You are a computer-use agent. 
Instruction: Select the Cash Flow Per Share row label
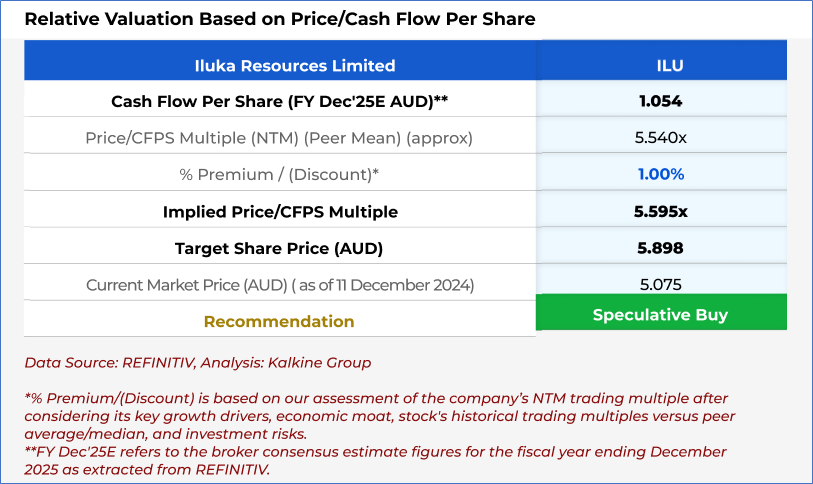pyautogui.click(x=280, y=101)
